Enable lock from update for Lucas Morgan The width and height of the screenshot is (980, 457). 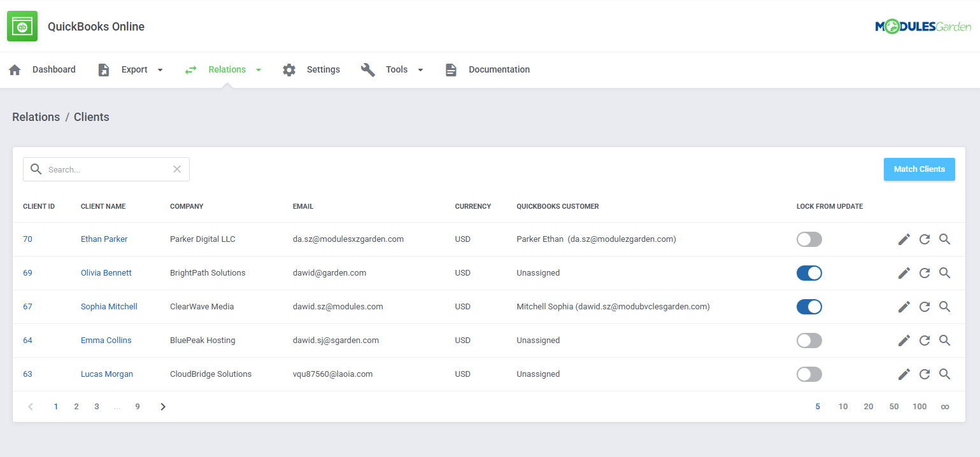pyautogui.click(x=809, y=374)
